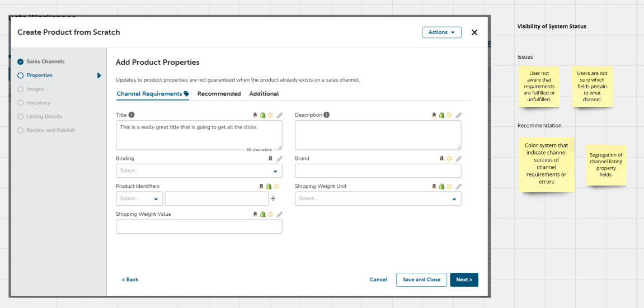
Task: Click the pencil icon for Shipping Weight Unit
Action: click(459, 187)
